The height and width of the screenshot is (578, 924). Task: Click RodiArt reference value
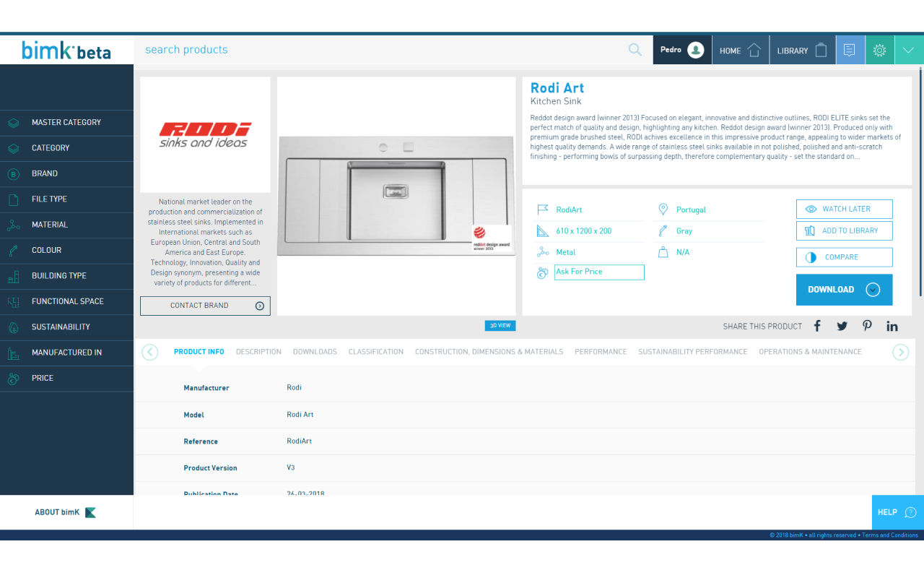coord(569,210)
